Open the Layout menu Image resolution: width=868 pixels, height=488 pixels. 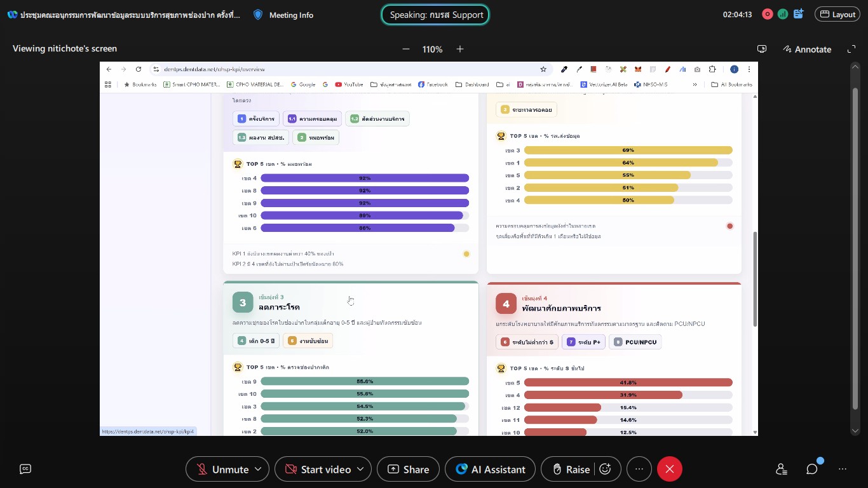pos(837,15)
